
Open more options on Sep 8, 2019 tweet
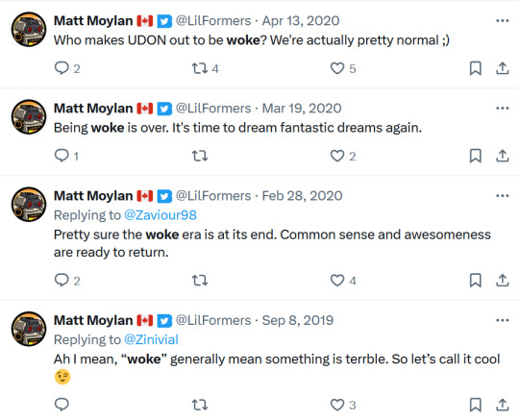502,320
